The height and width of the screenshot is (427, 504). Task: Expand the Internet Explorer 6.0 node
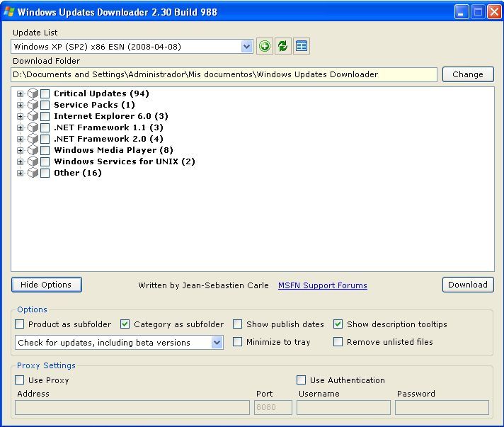[x=21, y=116]
